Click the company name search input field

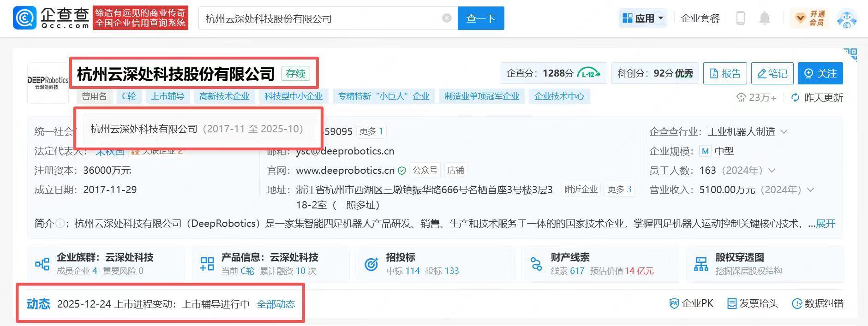click(x=318, y=18)
